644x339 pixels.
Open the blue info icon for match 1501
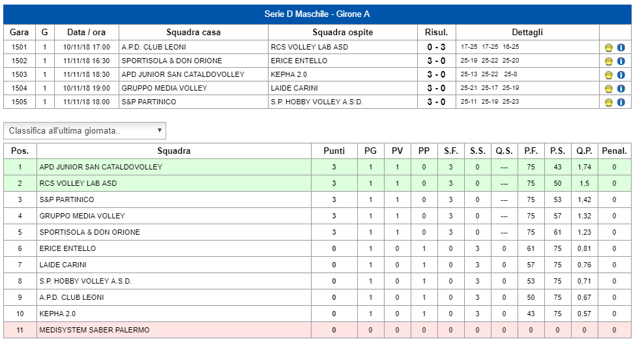(621, 48)
